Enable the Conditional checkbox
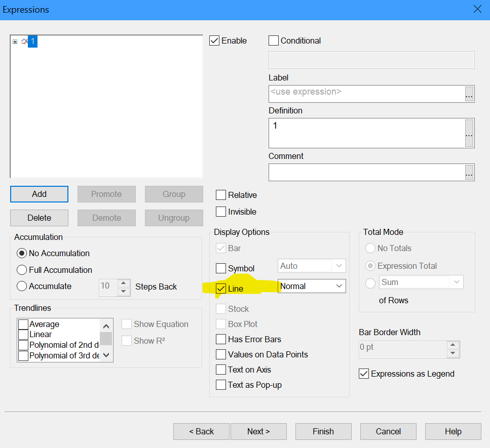 coord(274,40)
